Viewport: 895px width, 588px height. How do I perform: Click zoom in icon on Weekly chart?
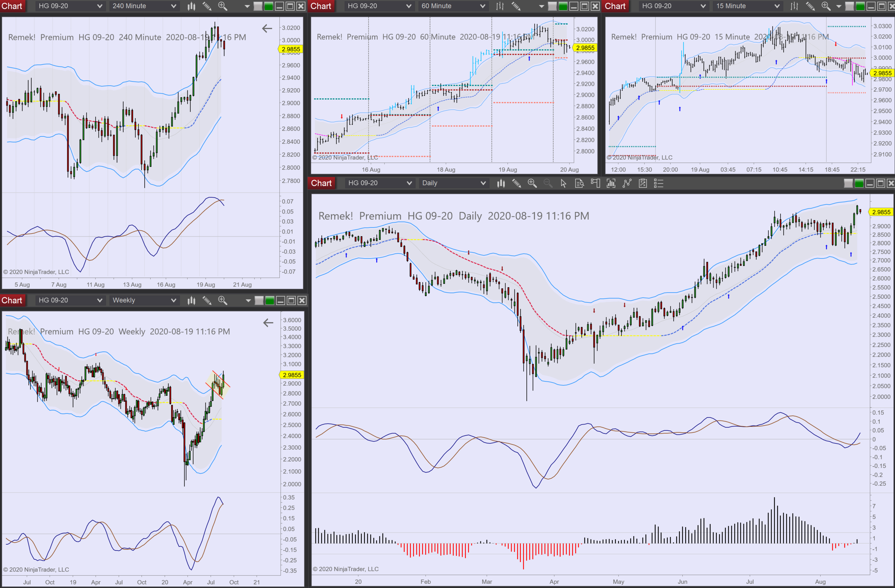click(223, 300)
